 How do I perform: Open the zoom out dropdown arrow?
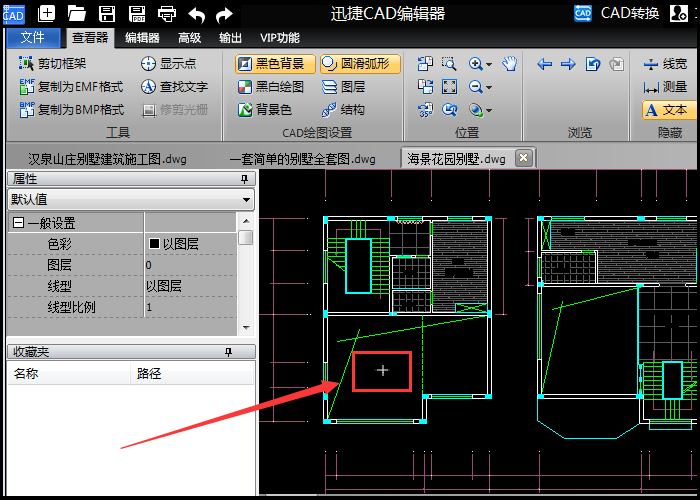(x=489, y=88)
